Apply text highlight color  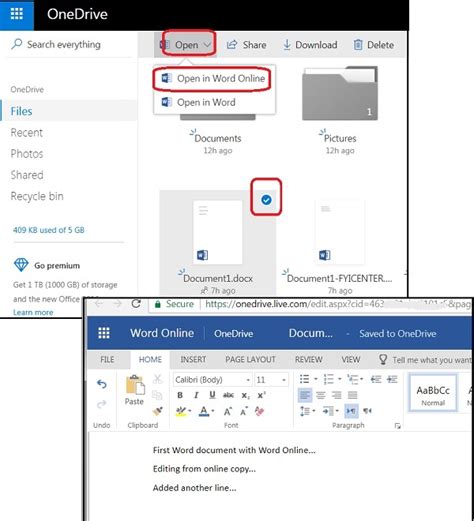pos(181,411)
